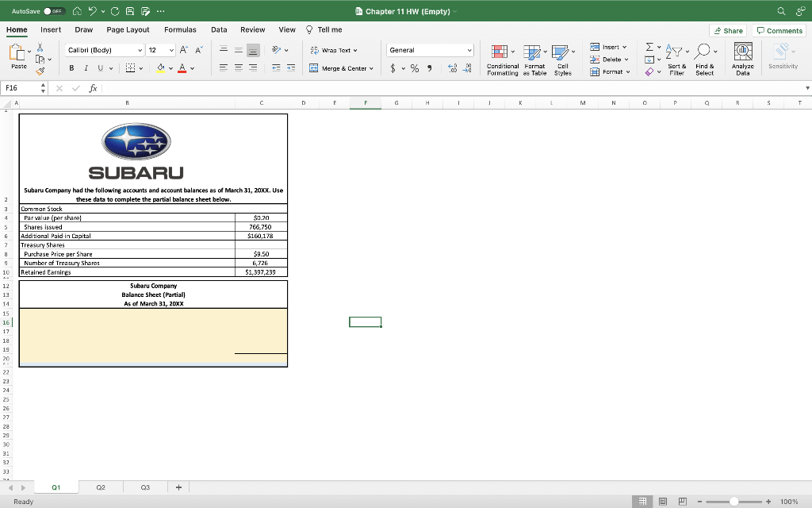Switch to the Formulas ribbon tab
This screenshot has width=812, height=508.
(x=180, y=29)
